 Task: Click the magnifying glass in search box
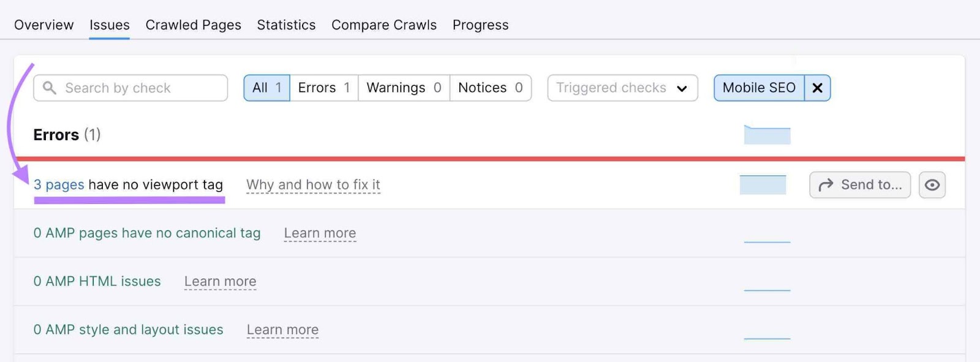(x=50, y=88)
